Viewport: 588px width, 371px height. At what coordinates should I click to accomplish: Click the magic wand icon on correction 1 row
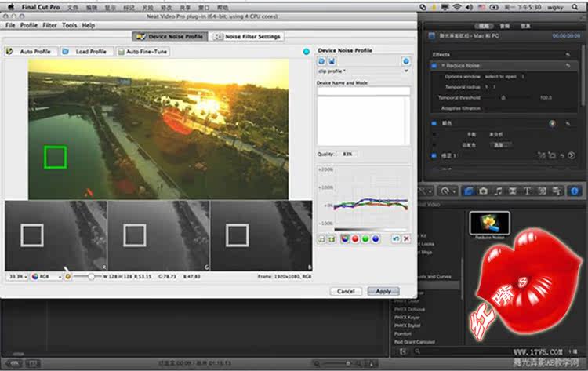[541, 155]
